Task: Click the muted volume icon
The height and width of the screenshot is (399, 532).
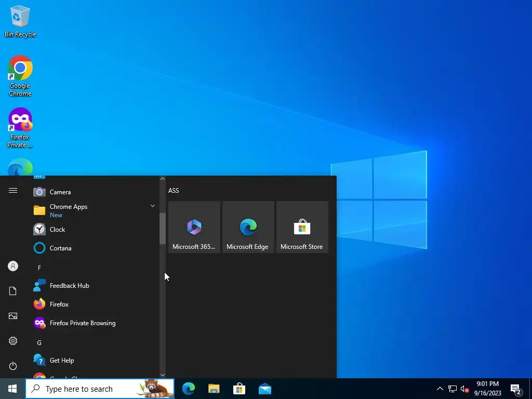Action: (465, 389)
